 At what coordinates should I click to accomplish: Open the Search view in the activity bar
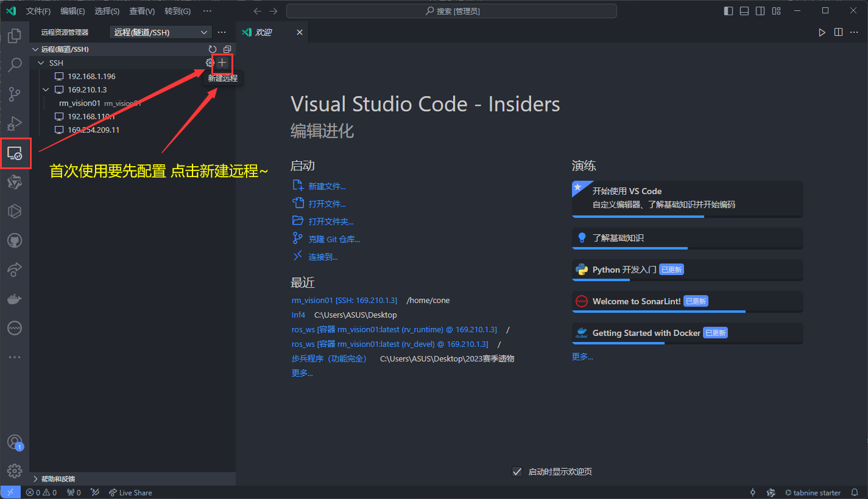click(15, 65)
